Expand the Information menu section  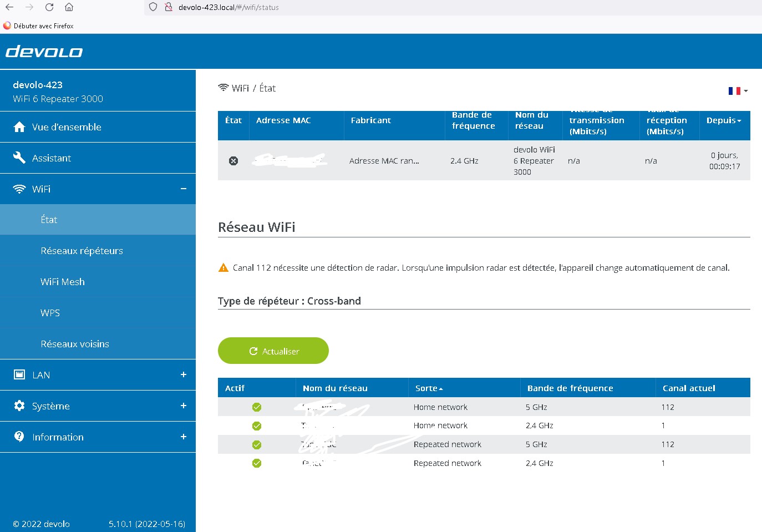click(x=184, y=437)
